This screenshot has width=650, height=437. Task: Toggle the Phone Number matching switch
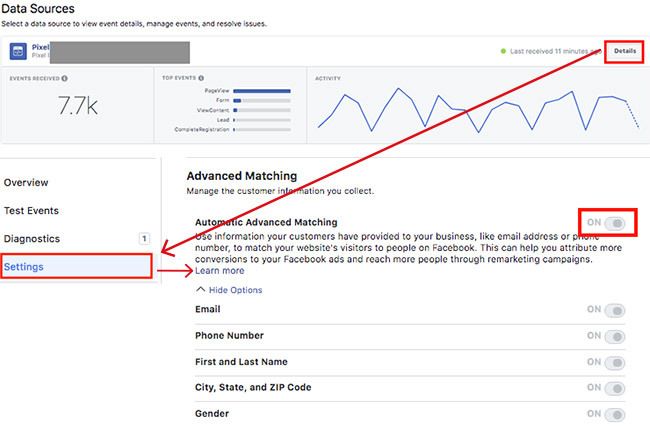point(616,336)
